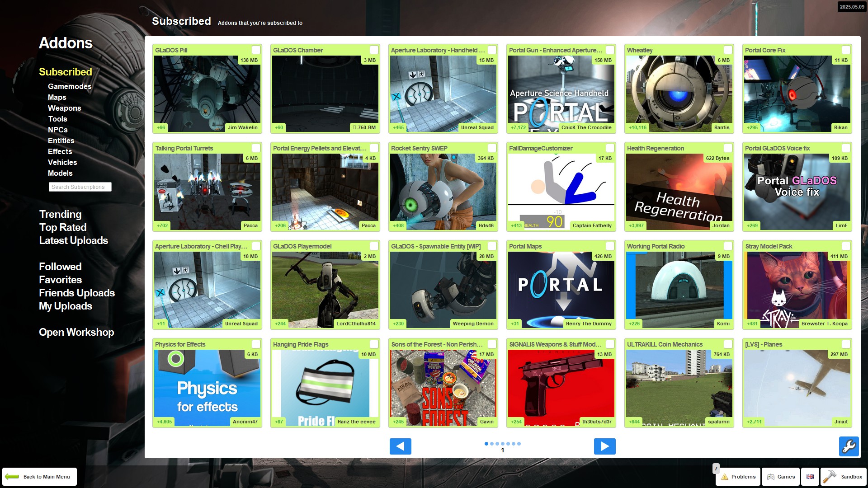View Followed addons
The height and width of the screenshot is (488, 868).
tap(60, 267)
